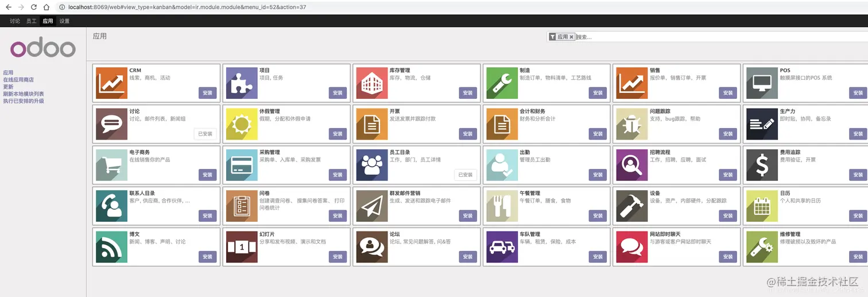Select the 应用 top menu

(x=48, y=21)
